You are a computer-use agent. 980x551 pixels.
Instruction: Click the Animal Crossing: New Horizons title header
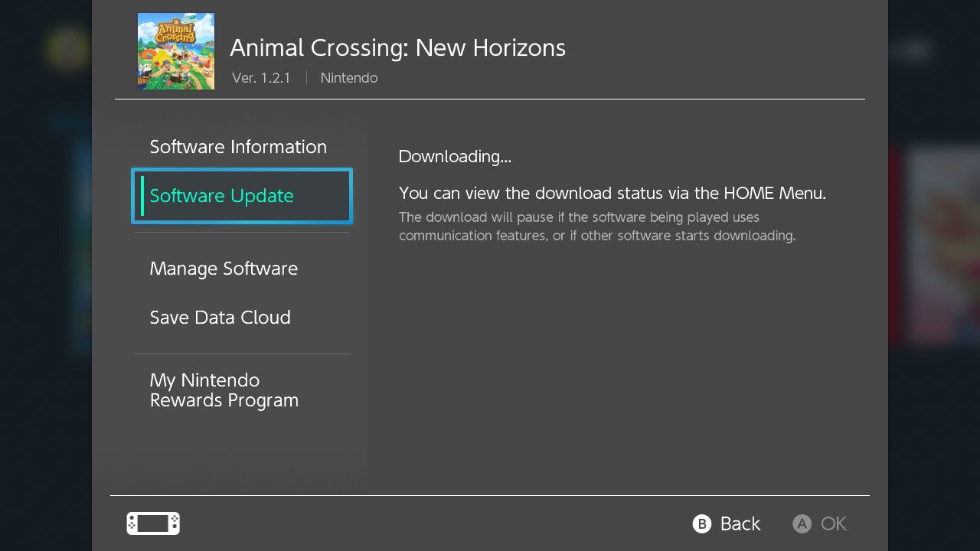coord(397,47)
